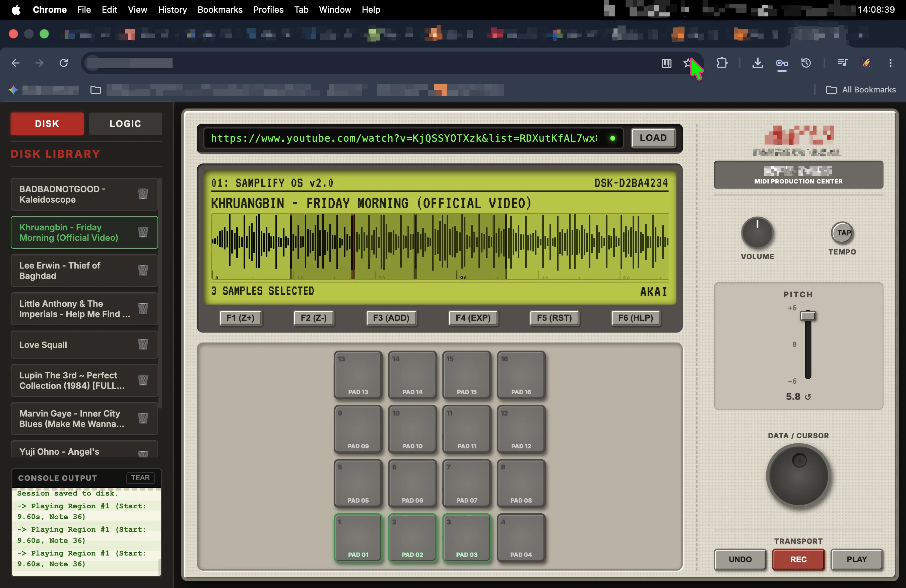Tap the TAP tempo button
Screen dimensions: 906x588
tap(842, 233)
